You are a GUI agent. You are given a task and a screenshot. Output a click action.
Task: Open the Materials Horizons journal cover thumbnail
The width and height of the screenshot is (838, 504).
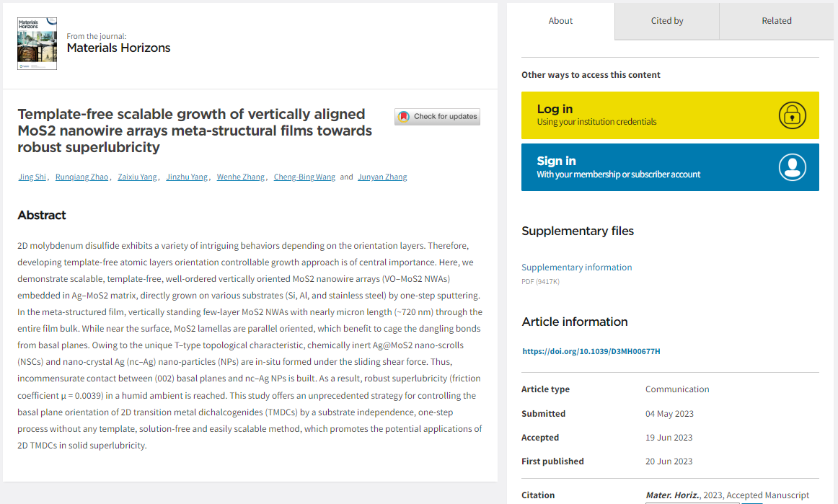tap(37, 43)
